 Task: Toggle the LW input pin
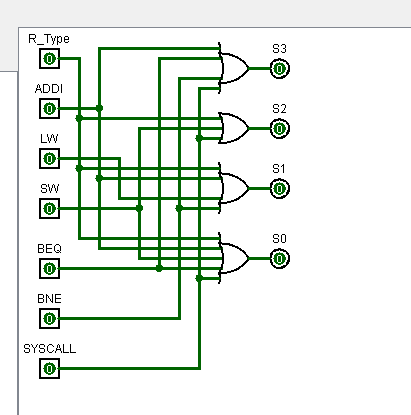(x=50, y=159)
